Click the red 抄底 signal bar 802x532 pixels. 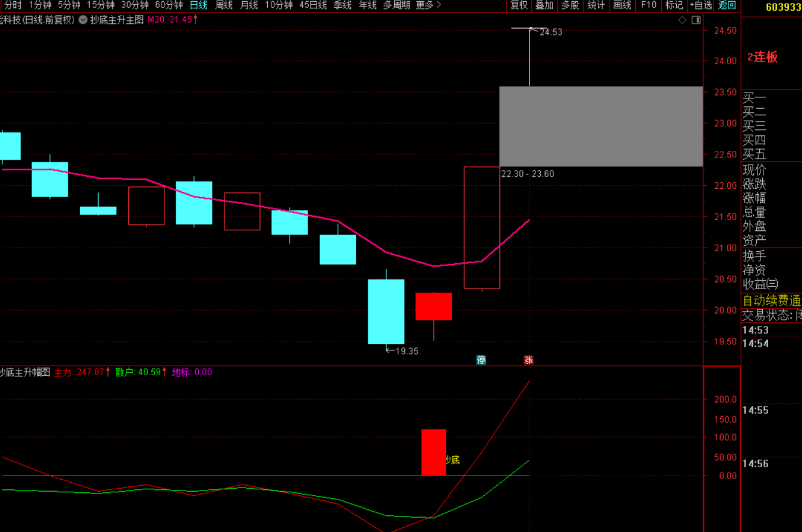[x=433, y=452]
